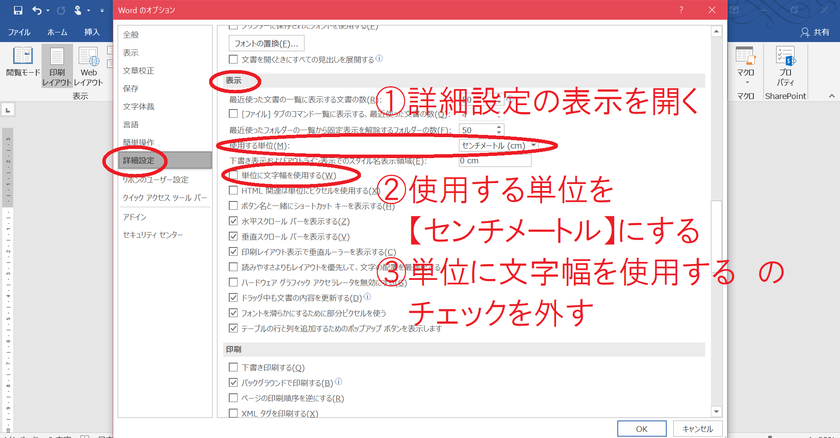Click the Undo arrow icon
The width and height of the screenshot is (840, 438).
[37, 10]
